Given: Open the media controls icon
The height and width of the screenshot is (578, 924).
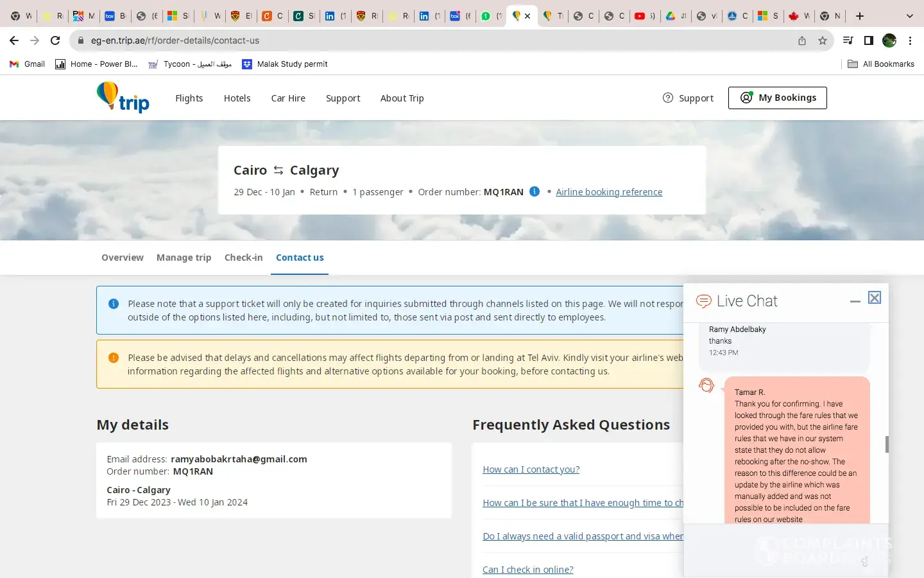Looking at the screenshot, I should coord(848,40).
